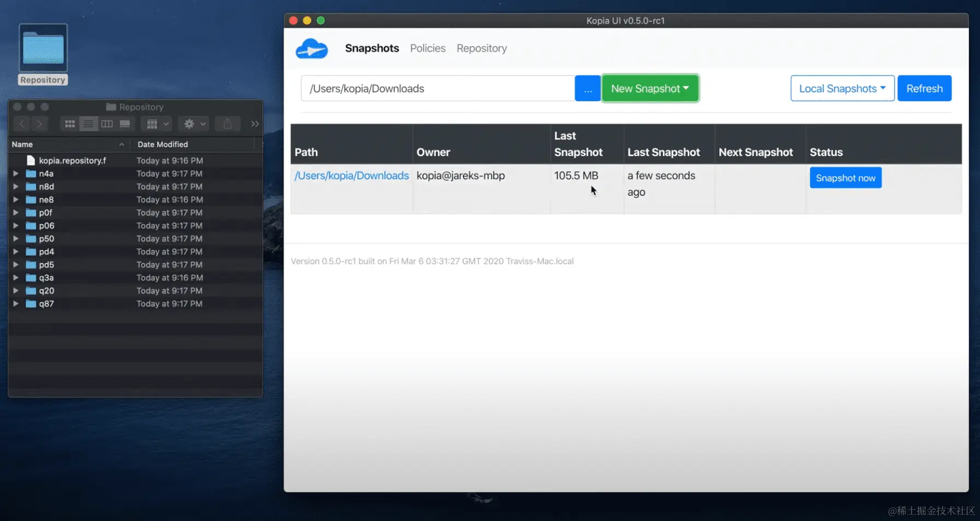This screenshot has height=521, width=980.
Task: Switch Finder to column view
Action: click(x=107, y=124)
